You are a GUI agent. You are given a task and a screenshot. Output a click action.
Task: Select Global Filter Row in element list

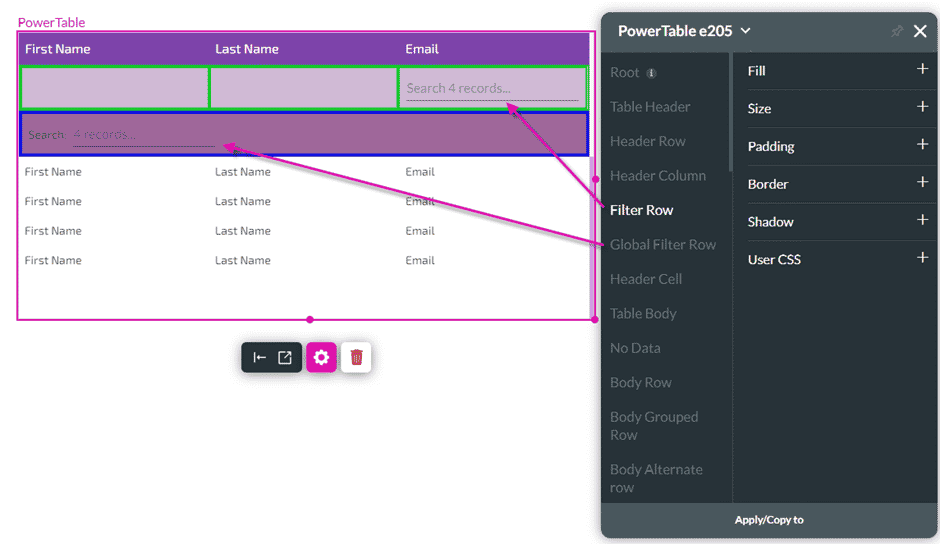click(x=663, y=244)
